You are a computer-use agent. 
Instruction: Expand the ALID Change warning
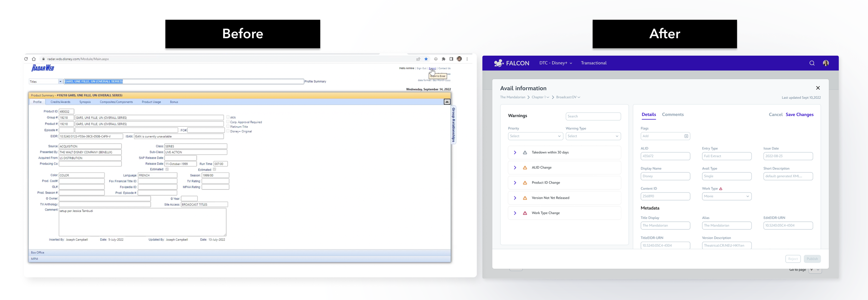click(x=515, y=168)
